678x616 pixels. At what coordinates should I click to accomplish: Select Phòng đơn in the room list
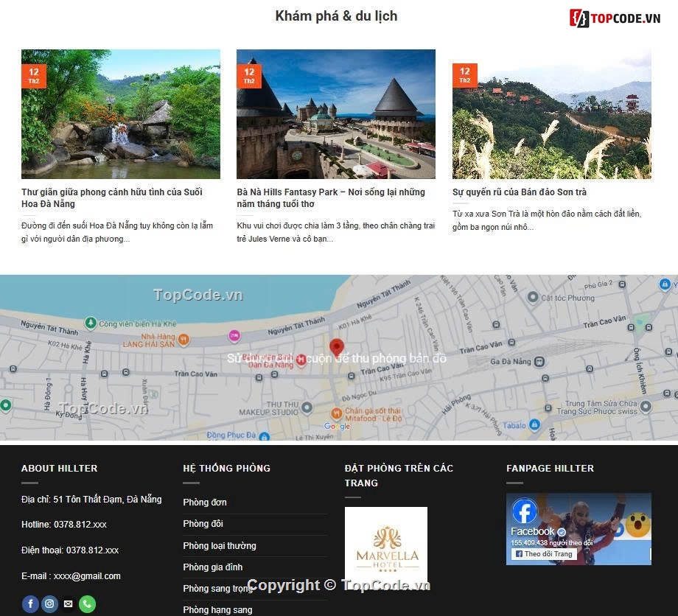tap(205, 503)
